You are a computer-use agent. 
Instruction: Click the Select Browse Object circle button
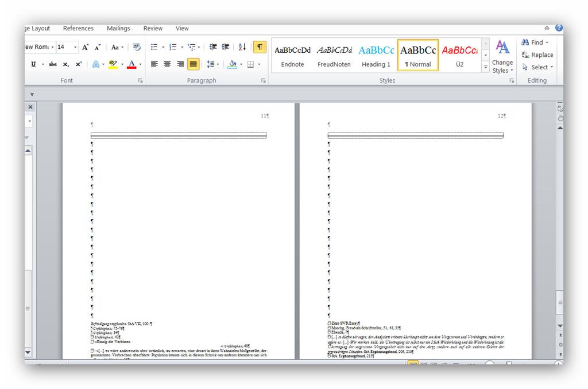[560, 344]
